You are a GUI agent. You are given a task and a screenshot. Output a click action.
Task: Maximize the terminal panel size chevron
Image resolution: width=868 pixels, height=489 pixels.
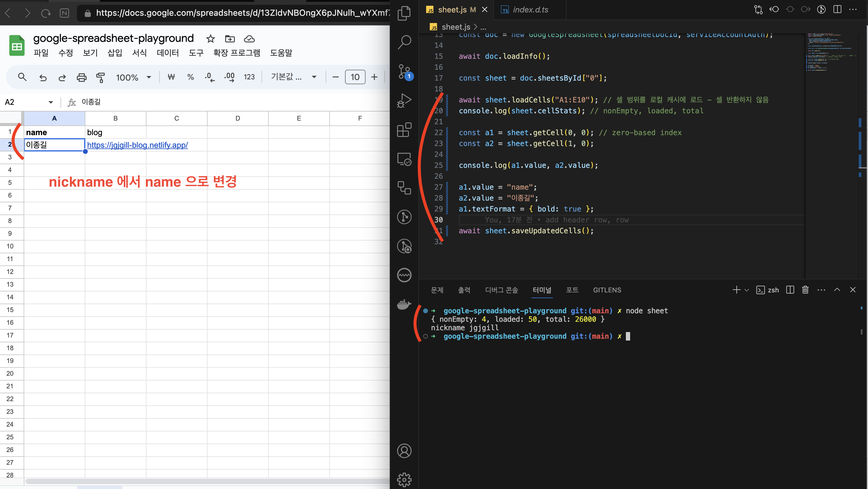[x=837, y=290]
